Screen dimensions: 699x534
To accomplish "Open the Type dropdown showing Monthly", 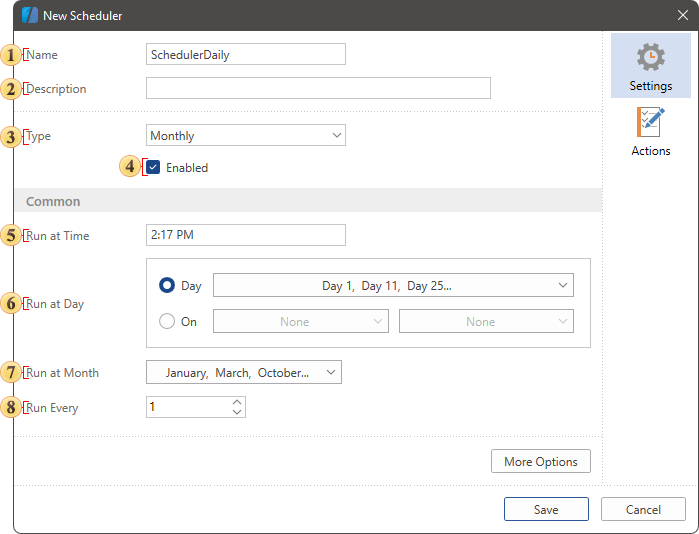I will coord(245,136).
